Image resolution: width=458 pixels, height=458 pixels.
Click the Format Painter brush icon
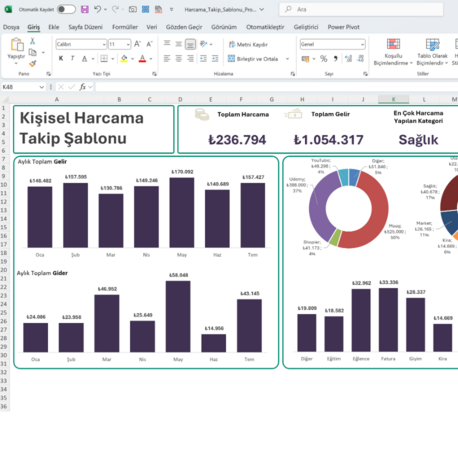pos(33,63)
